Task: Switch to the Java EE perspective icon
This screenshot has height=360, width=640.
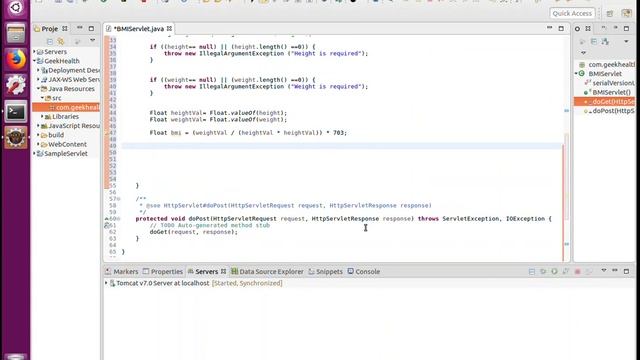Action: (x=626, y=13)
